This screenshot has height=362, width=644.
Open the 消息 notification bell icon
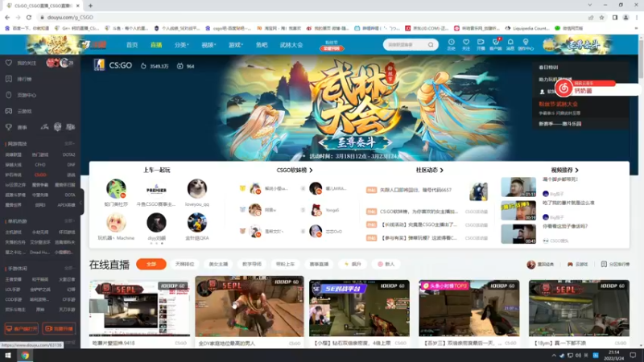tap(510, 44)
